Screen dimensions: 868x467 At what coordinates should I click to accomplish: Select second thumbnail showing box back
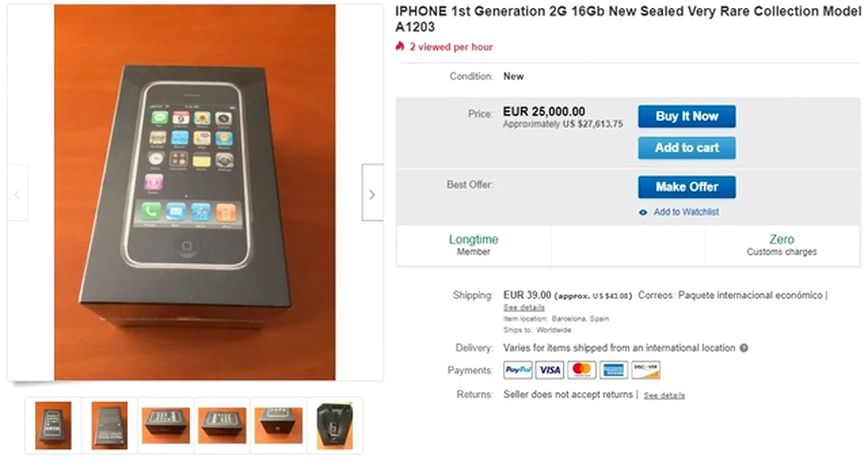click(109, 426)
